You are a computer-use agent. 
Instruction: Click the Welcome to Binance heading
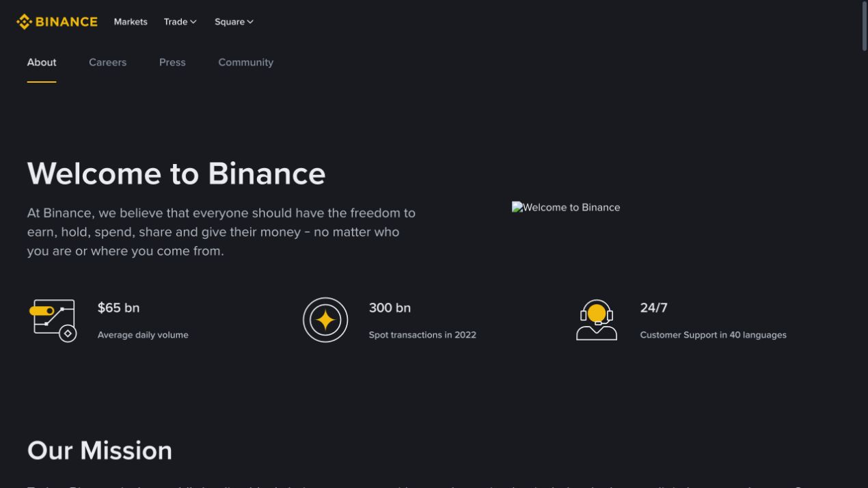tap(176, 173)
